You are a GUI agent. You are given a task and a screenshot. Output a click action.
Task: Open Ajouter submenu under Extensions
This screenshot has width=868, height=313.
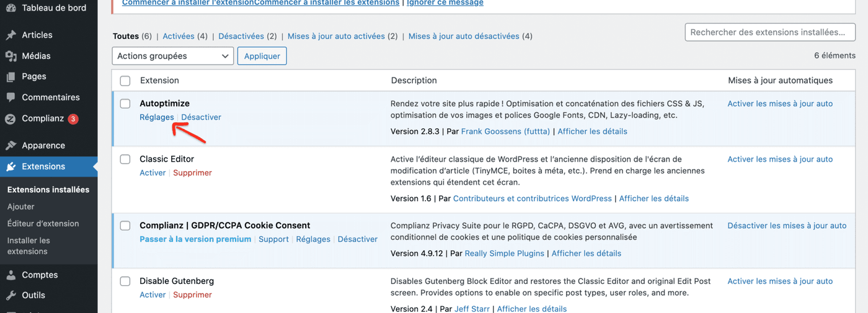21,206
